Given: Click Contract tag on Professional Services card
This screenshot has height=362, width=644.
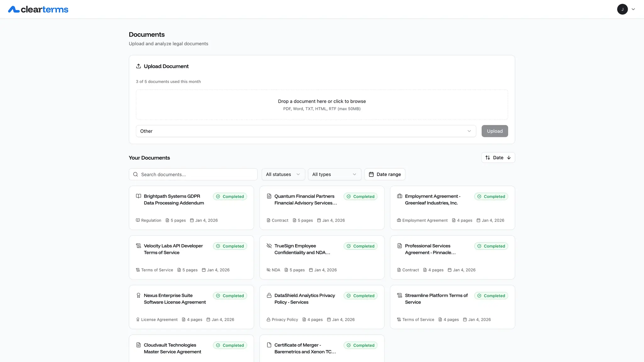Looking at the screenshot, I should (408, 270).
